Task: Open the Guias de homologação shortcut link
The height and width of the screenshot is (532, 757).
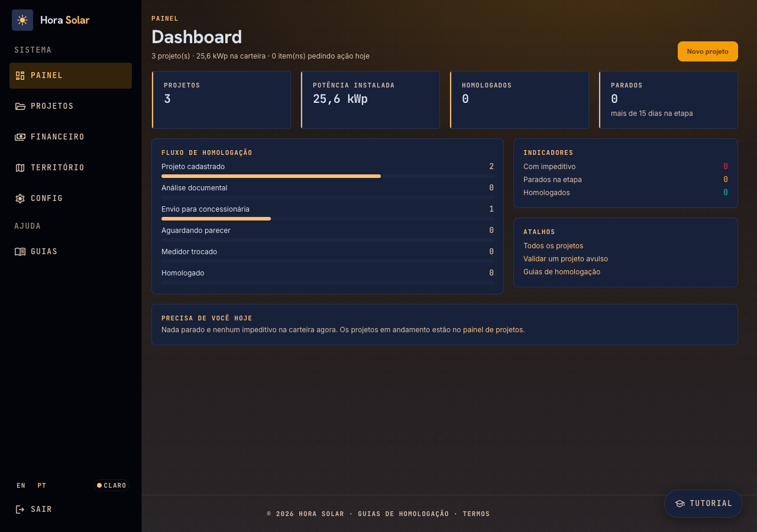Action: [562, 272]
